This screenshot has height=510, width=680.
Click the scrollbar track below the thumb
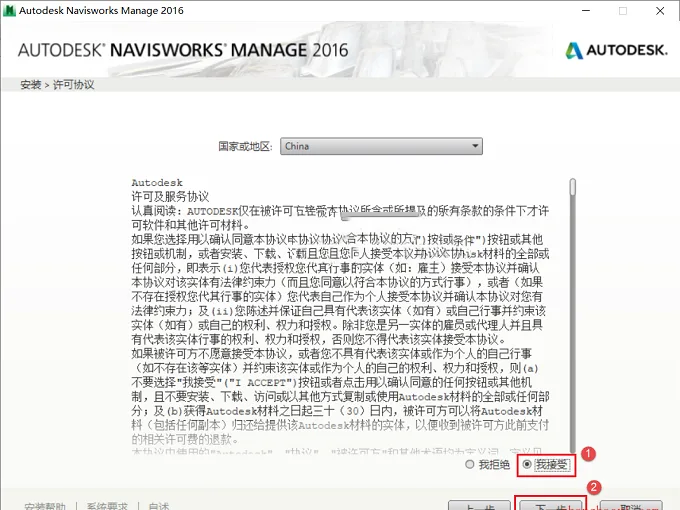(573, 323)
